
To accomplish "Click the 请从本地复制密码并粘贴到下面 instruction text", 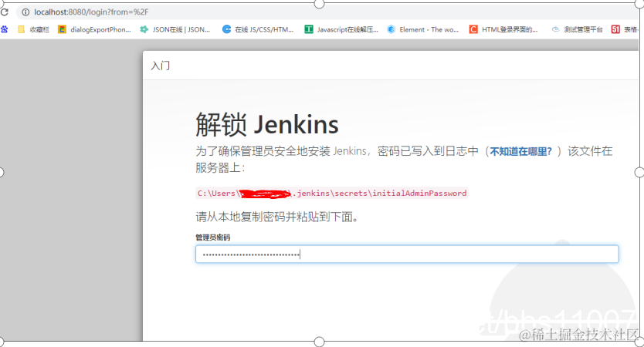I will pos(277,217).
